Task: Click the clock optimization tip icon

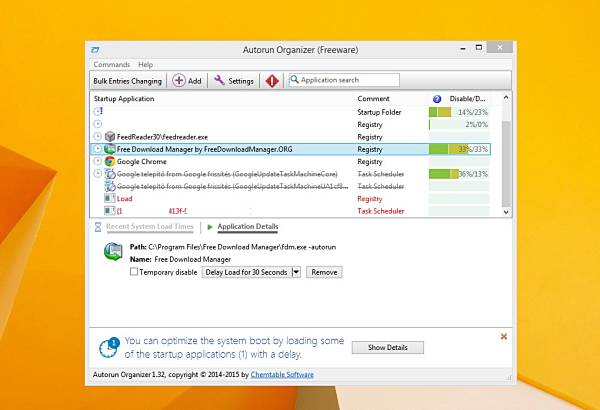Action: [x=109, y=347]
